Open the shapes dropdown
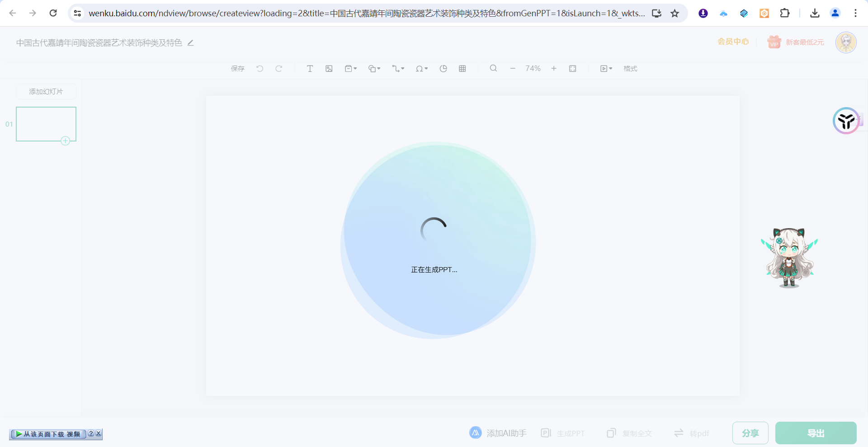This screenshot has width=868, height=447. coord(374,69)
